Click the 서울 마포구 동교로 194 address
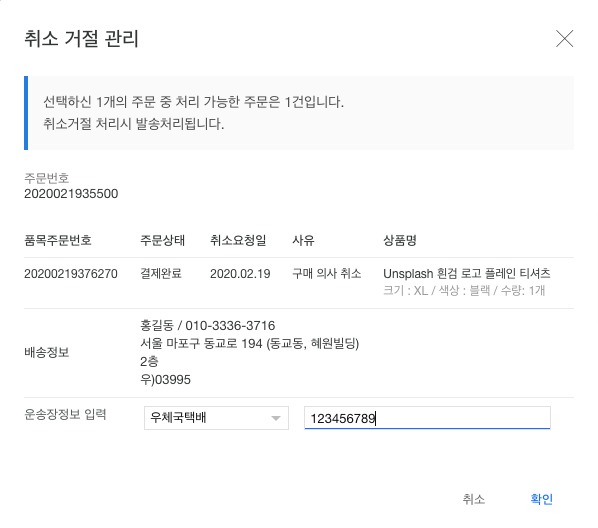 click(x=250, y=344)
